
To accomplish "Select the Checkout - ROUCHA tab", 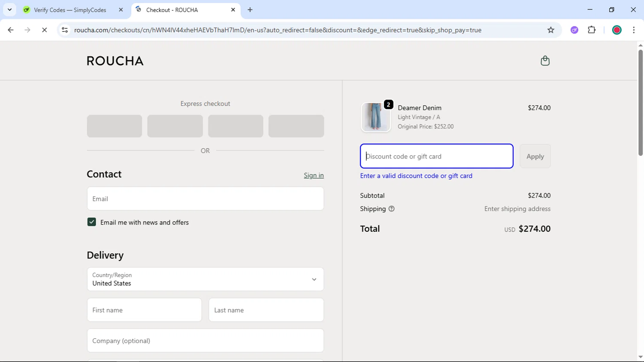I will [x=172, y=10].
